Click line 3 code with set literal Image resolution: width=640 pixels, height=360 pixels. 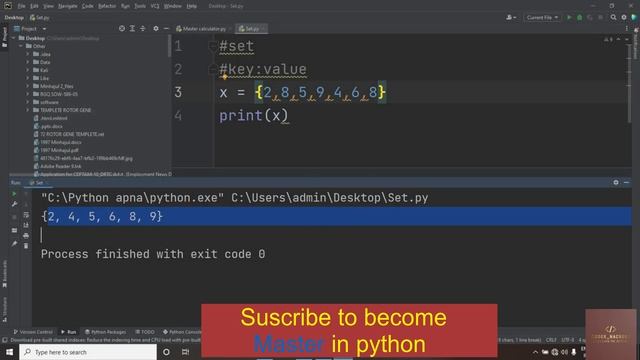click(302, 92)
